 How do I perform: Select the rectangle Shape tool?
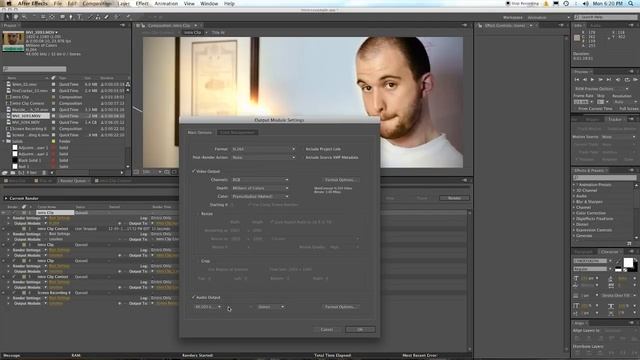(x=62, y=17)
